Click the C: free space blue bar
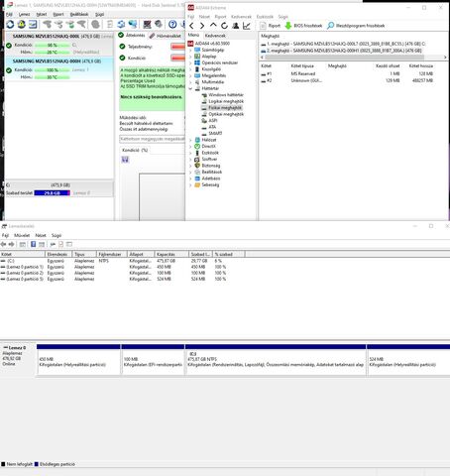 (53, 193)
